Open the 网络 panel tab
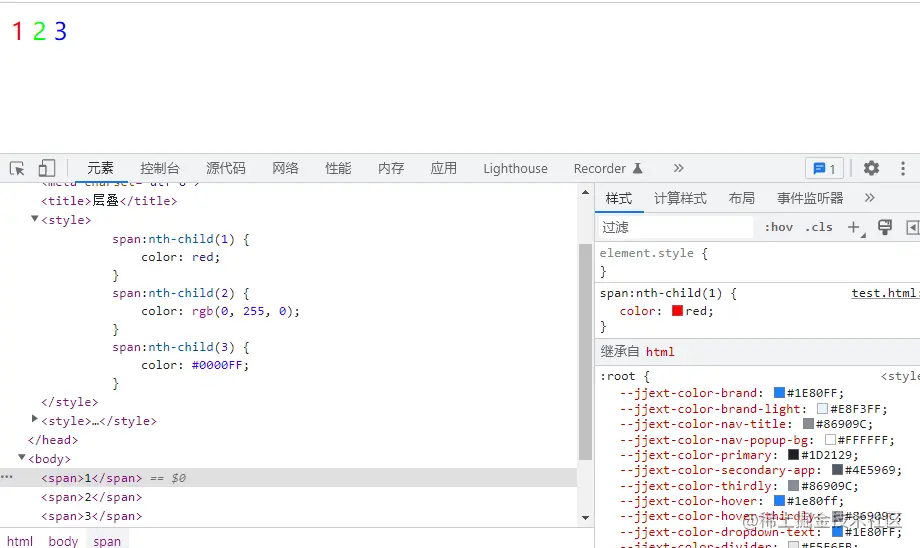Image resolution: width=920 pixels, height=548 pixels. [x=285, y=168]
